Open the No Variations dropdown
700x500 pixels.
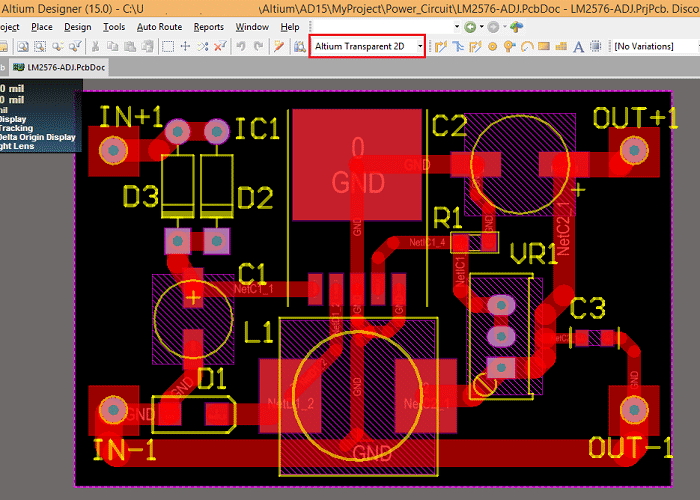[655, 46]
